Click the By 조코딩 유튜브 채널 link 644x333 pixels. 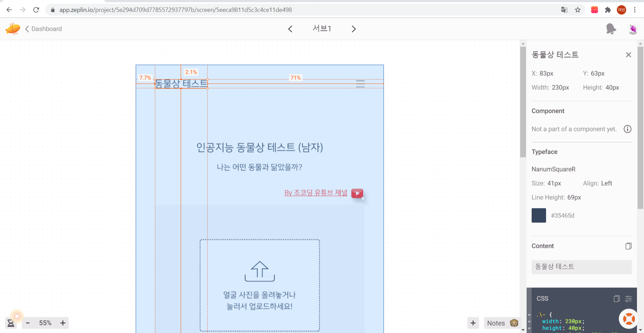pyautogui.click(x=316, y=193)
